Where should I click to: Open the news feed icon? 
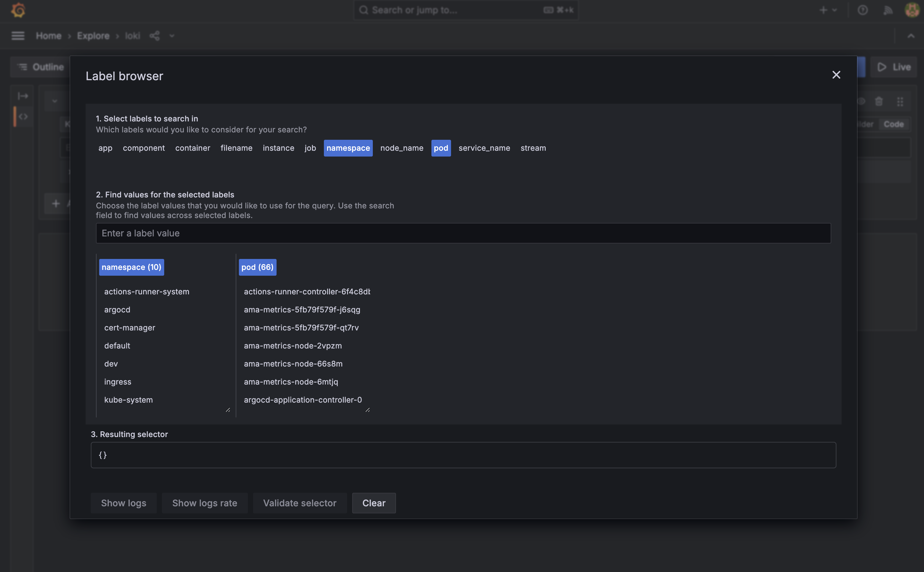(x=887, y=10)
